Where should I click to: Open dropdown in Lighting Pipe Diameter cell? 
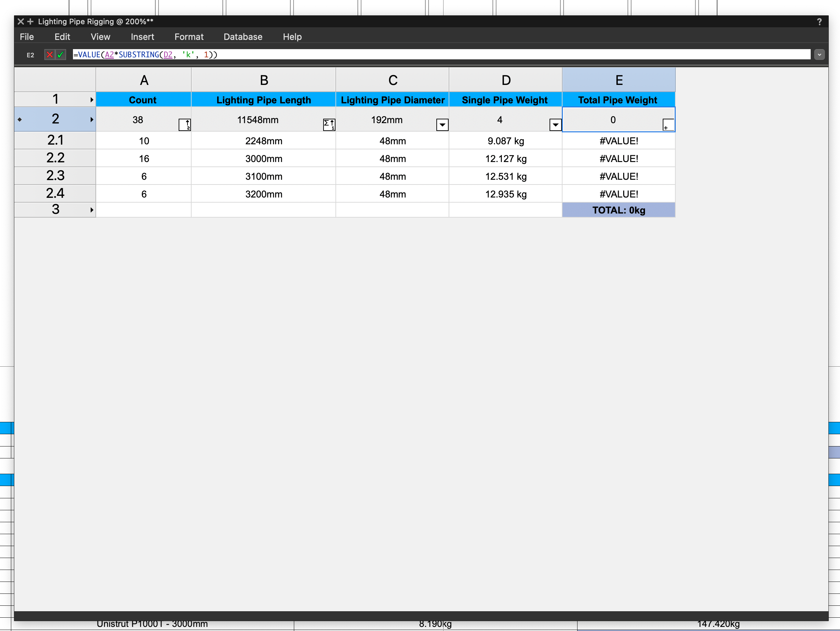(x=442, y=124)
